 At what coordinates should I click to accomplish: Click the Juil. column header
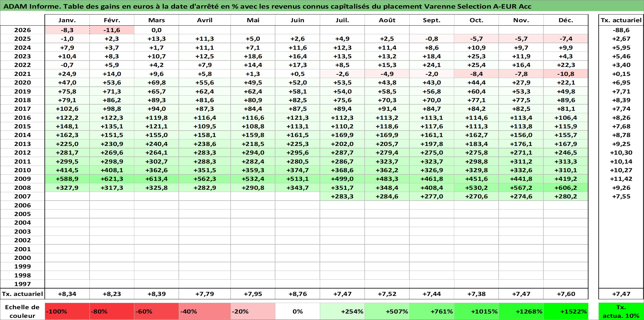coord(342,20)
